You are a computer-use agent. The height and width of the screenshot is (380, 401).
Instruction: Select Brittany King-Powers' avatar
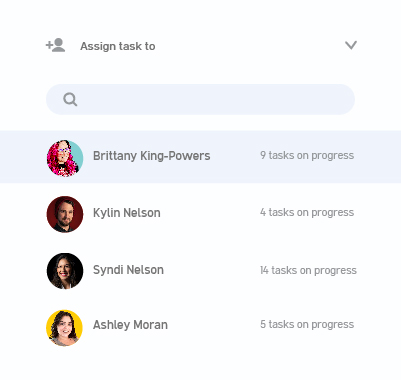click(x=65, y=158)
